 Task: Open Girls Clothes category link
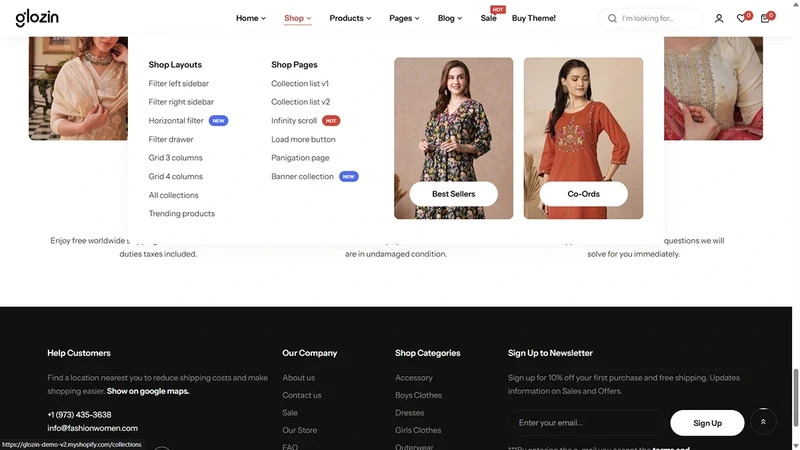coord(418,430)
